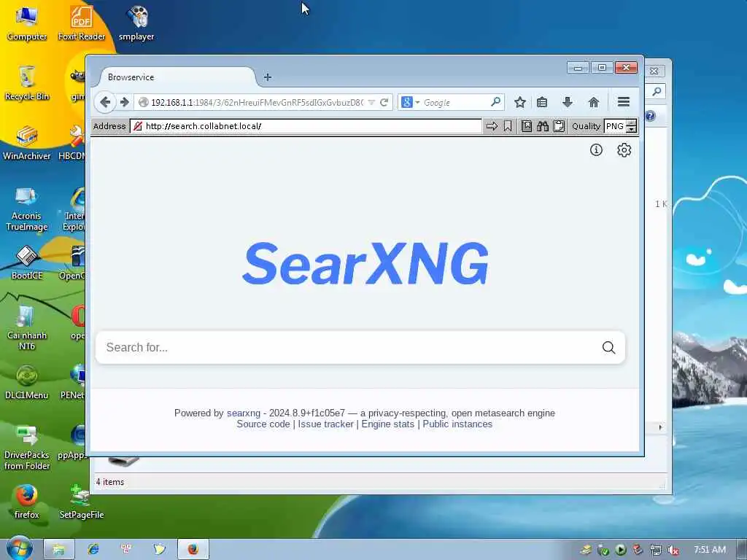Click the Browservice address field
Screen dimensions: 747x560
pyautogui.click(x=306, y=126)
